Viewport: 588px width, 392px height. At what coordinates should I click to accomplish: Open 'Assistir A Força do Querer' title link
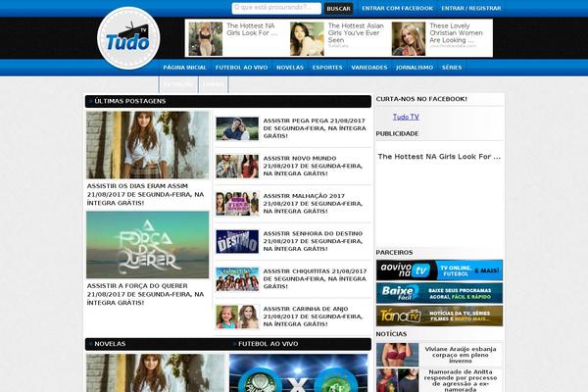(x=145, y=294)
